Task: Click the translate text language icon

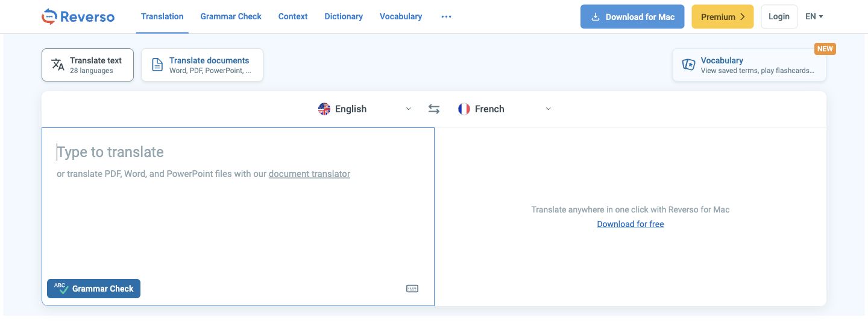Action: tap(58, 65)
